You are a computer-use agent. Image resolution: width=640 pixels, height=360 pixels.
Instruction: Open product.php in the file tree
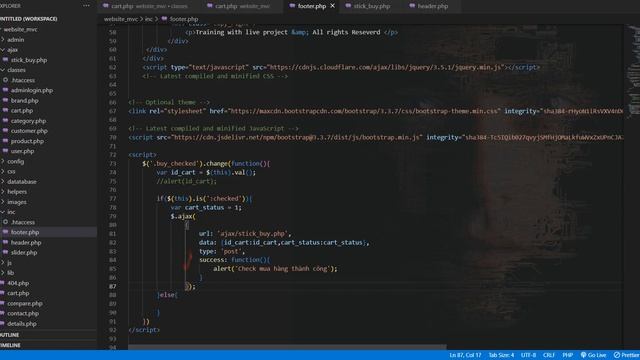coord(27,141)
